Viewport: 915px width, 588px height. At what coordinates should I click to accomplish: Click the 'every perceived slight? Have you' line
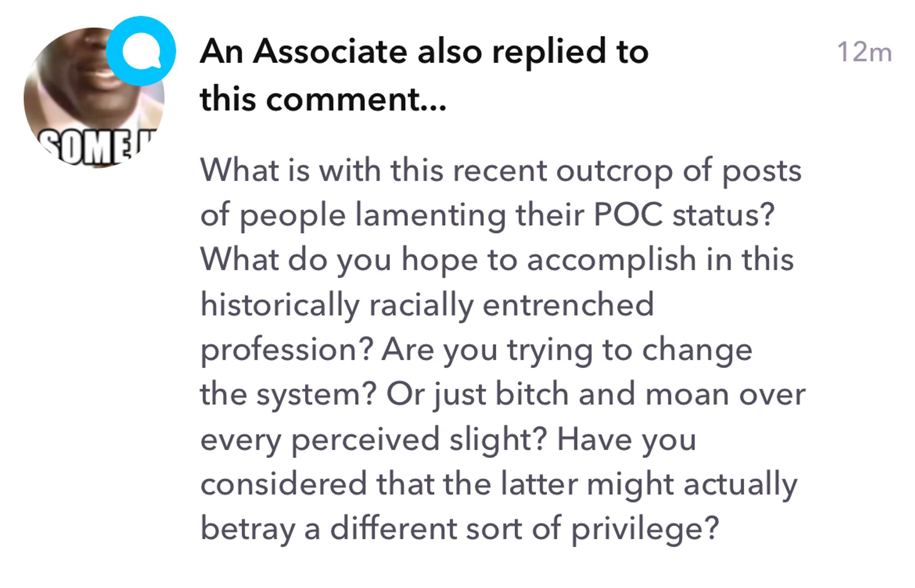click(448, 439)
